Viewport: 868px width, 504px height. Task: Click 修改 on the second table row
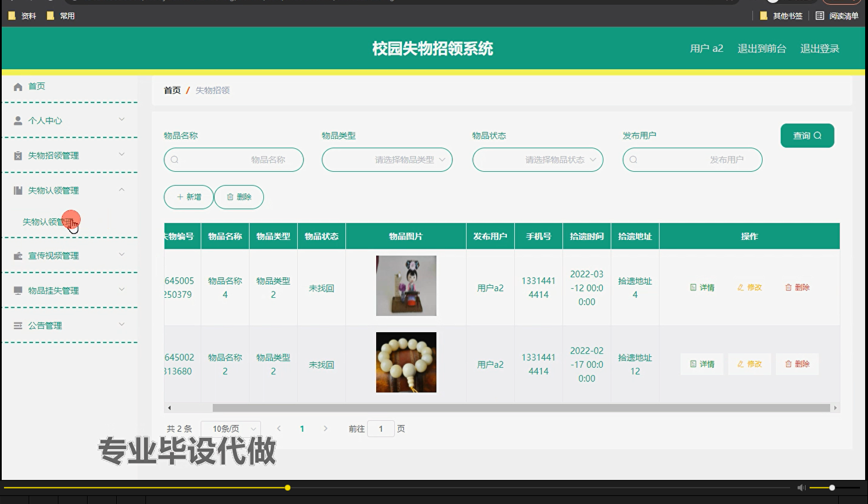point(749,364)
